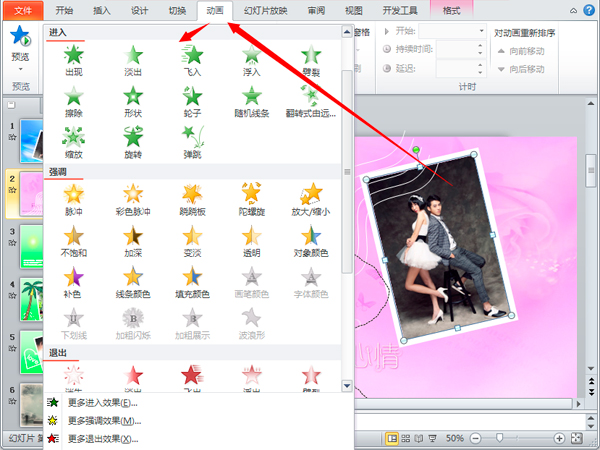The width and height of the screenshot is (600, 450).
Task: Apply the 透明 transparency effect
Action: [x=251, y=241]
